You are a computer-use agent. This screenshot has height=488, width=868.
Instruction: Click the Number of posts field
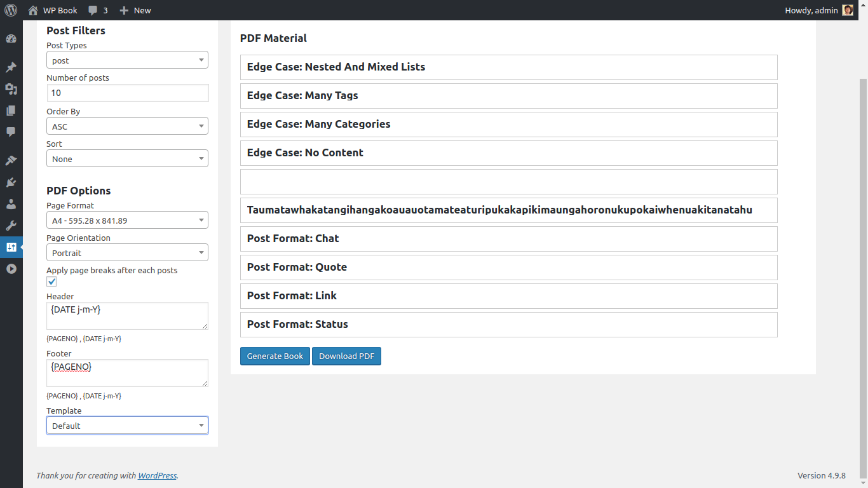point(127,93)
